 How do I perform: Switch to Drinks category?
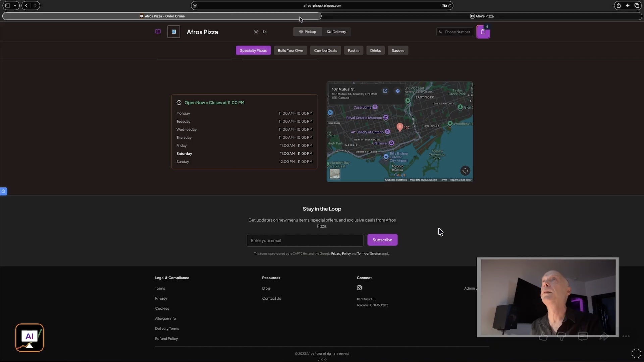click(x=375, y=51)
